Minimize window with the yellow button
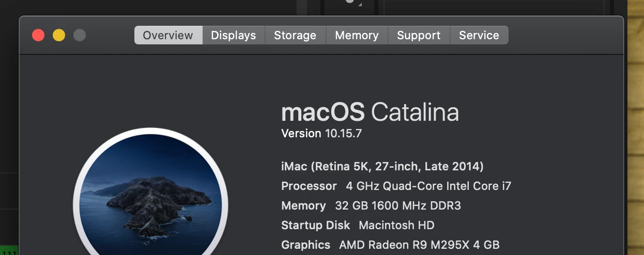 59,35
